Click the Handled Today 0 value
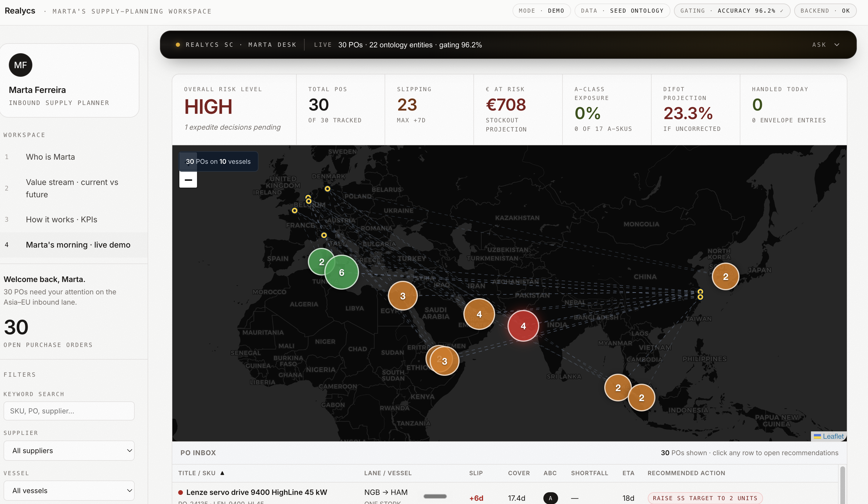 pyautogui.click(x=757, y=105)
